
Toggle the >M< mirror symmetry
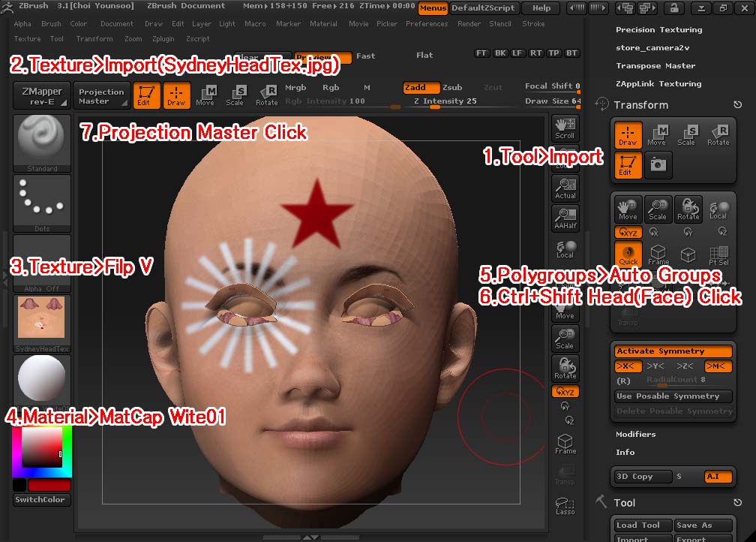click(718, 366)
